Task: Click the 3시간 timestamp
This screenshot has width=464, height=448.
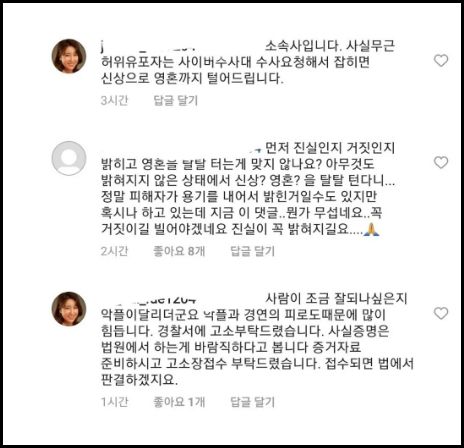Action: pos(114,100)
